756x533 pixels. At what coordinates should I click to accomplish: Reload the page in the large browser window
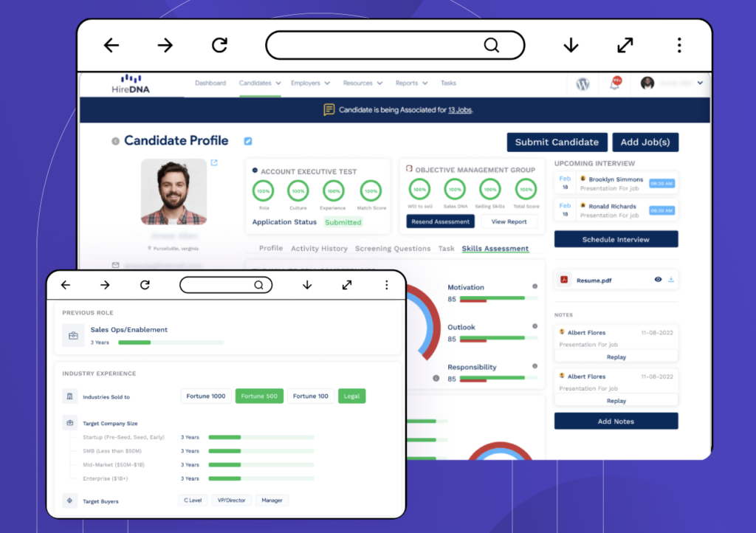[x=219, y=45]
